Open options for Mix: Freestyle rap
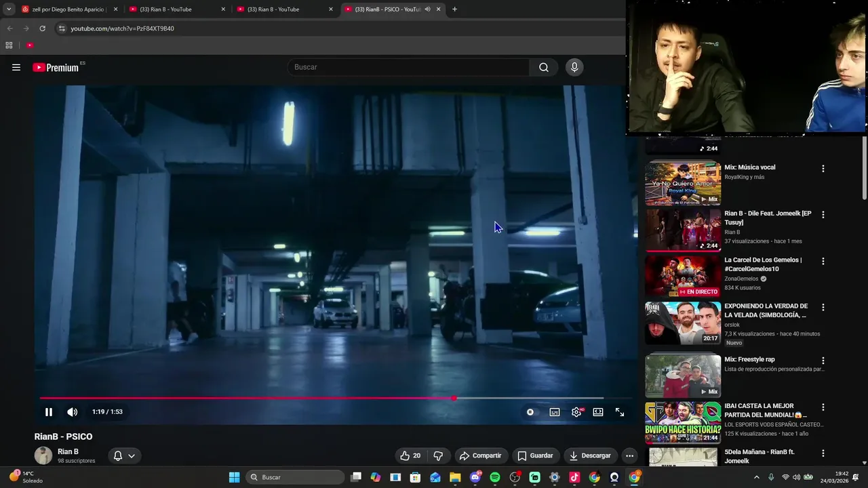The width and height of the screenshot is (868, 488). pyautogui.click(x=823, y=361)
